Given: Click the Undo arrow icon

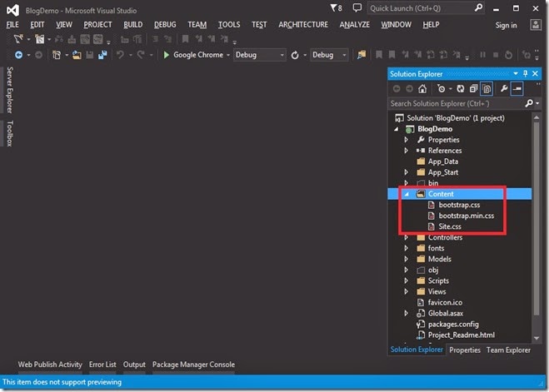Looking at the screenshot, I should pyautogui.click(x=120, y=55).
